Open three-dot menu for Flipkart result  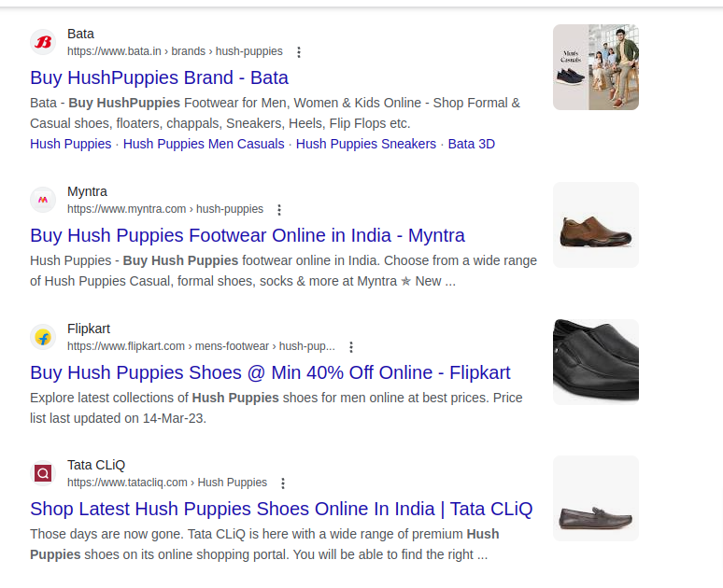coord(351,347)
